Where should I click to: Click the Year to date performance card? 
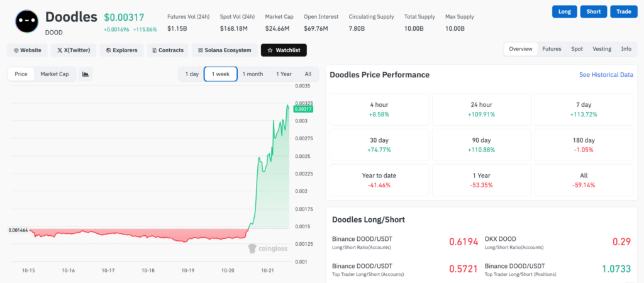coord(379,180)
